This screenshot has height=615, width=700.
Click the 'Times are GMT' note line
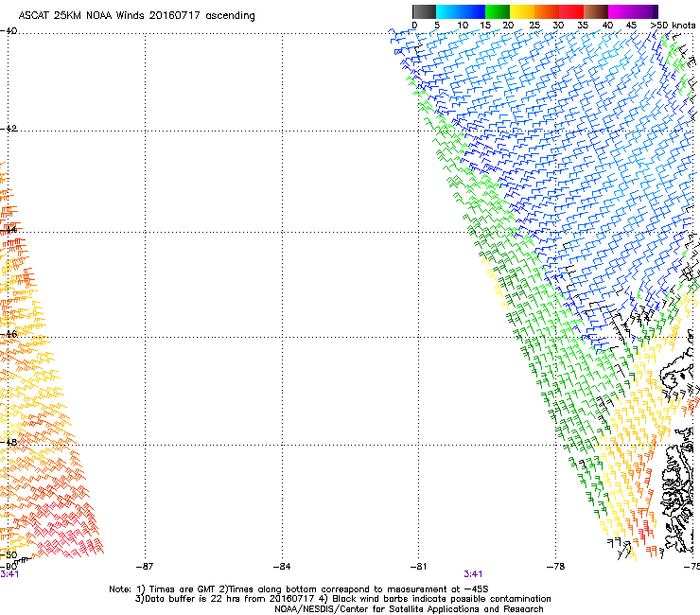coord(299,589)
